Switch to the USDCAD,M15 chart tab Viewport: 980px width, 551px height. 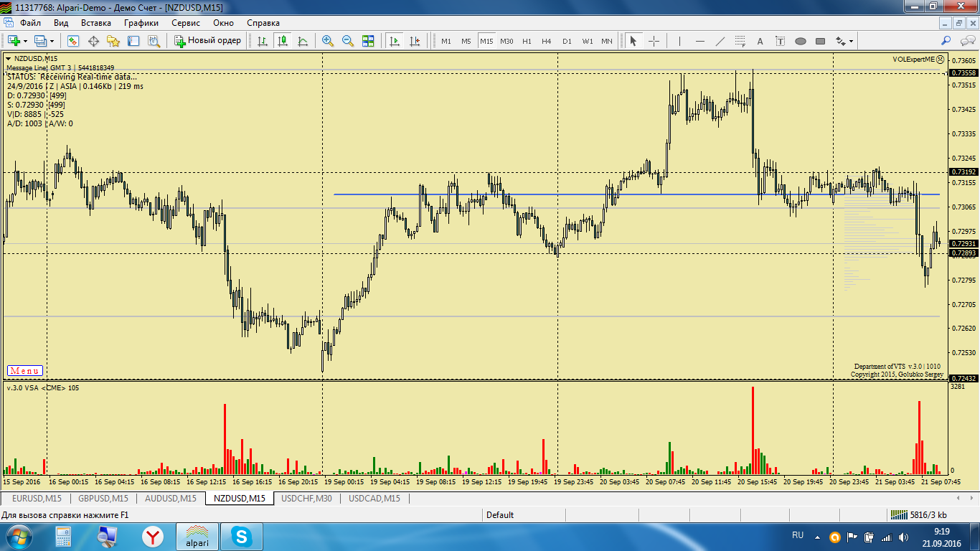tap(374, 498)
